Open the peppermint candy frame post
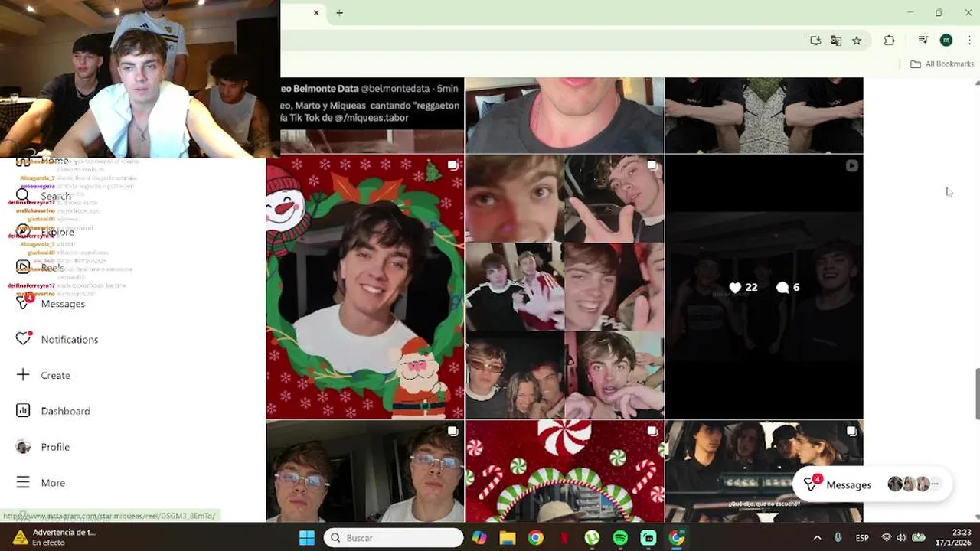The height and width of the screenshot is (551, 980). (x=565, y=471)
